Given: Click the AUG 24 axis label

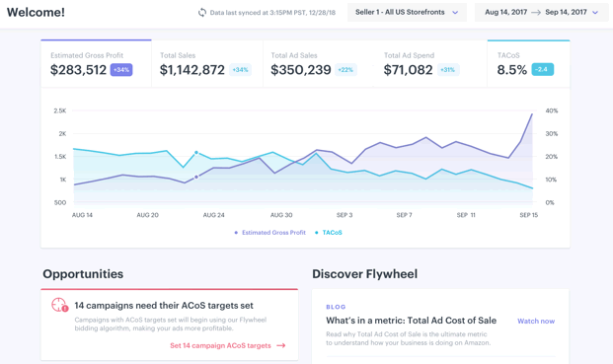Looking at the screenshot, I should [214, 215].
